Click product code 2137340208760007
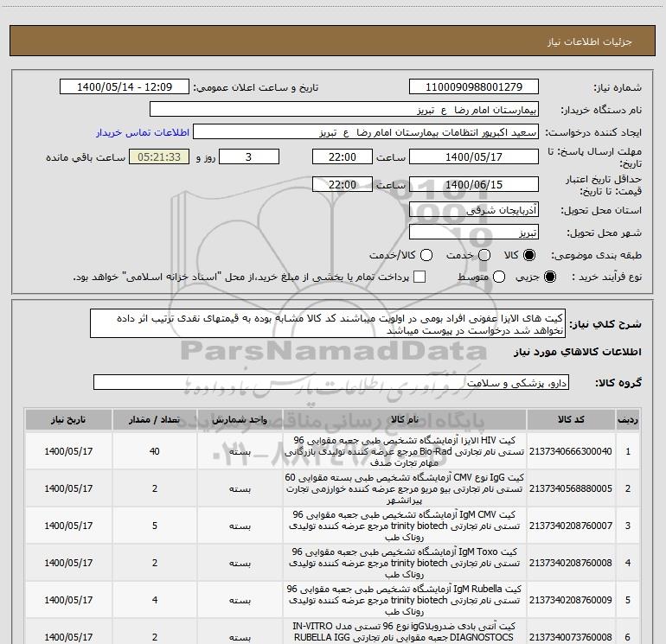Screen dimensions: 666x644 (x=571, y=526)
